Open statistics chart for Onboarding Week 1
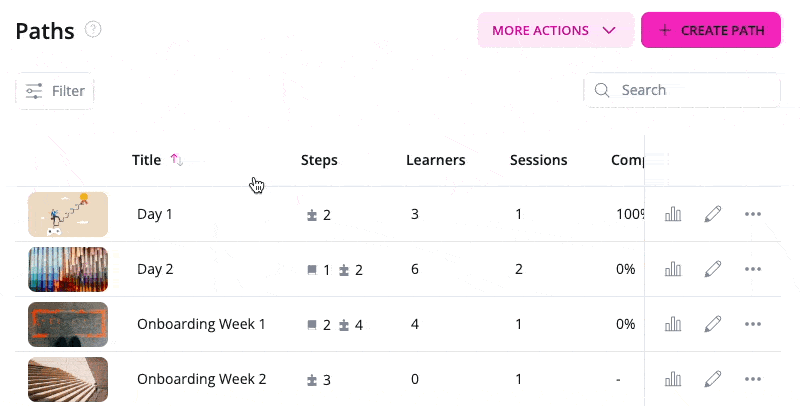800x406 pixels. coord(673,324)
